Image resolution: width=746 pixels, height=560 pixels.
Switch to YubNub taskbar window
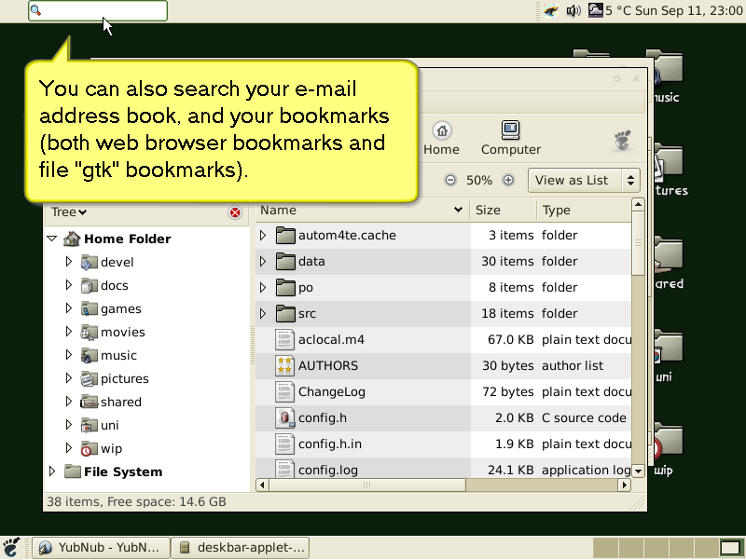(x=103, y=548)
